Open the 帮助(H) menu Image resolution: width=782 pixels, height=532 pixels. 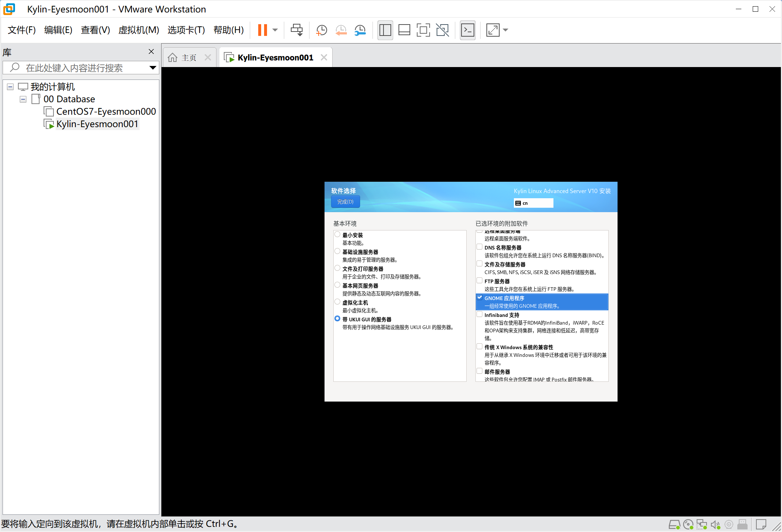tap(229, 30)
